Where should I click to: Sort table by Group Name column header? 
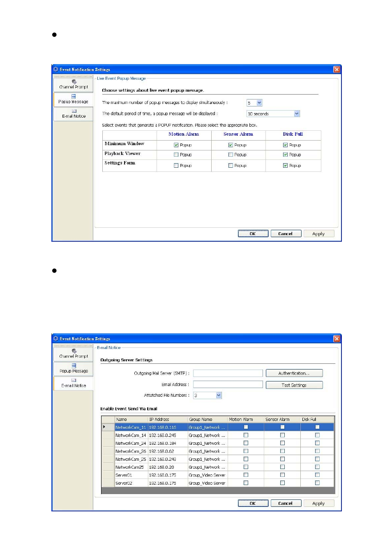[x=208, y=419]
